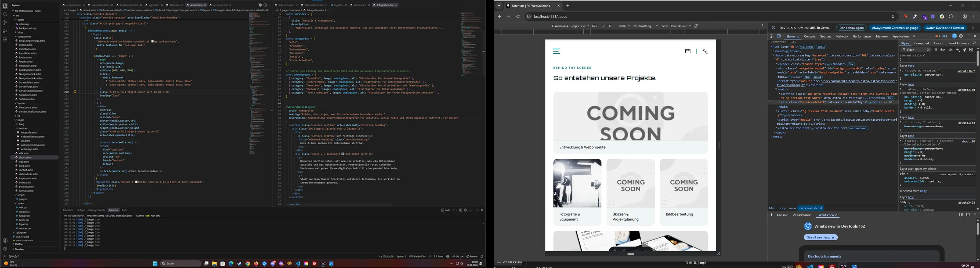The height and width of the screenshot is (268, 980).
Task: Toggle the terminal panel maximized size
Action: pyautogui.click(x=477, y=210)
